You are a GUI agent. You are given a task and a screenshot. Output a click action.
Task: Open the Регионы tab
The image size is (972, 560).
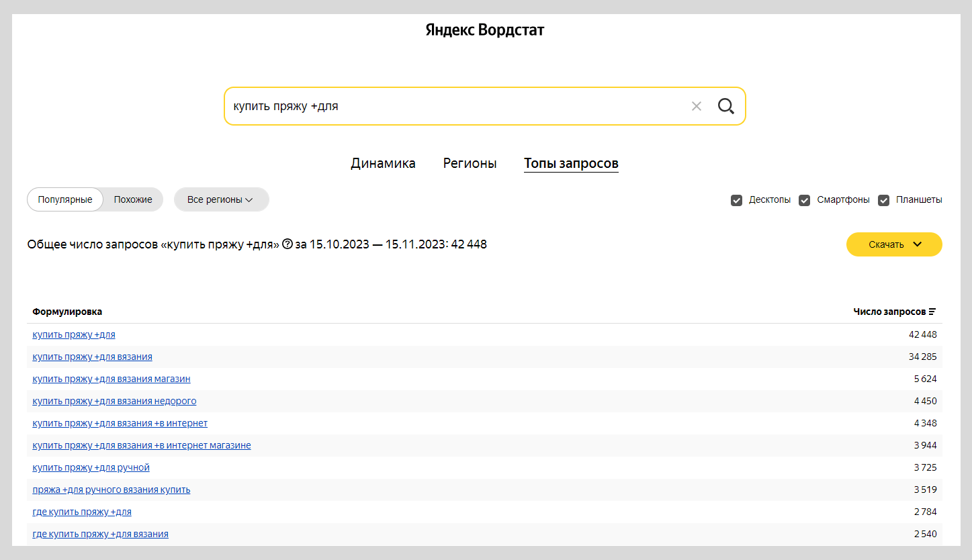pyautogui.click(x=470, y=163)
